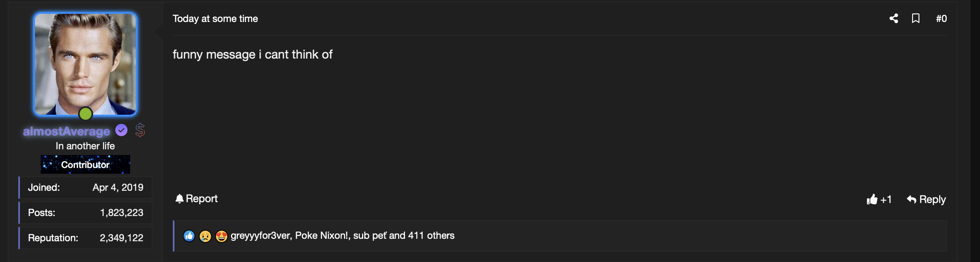Click the purple verified checkmark badge
This screenshot has height=262, width=980.
(x=122, y=130)
